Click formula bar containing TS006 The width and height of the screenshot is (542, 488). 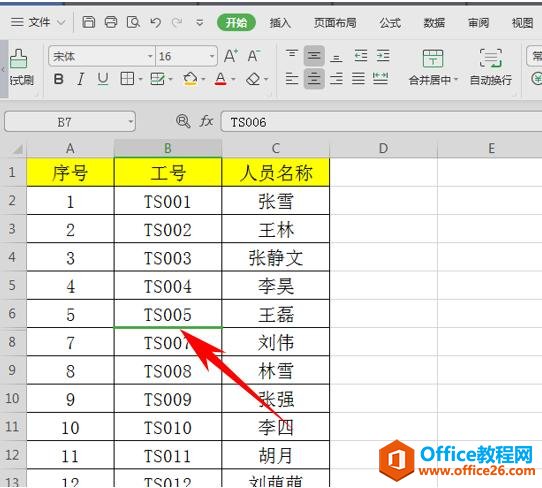coord(380,122)
